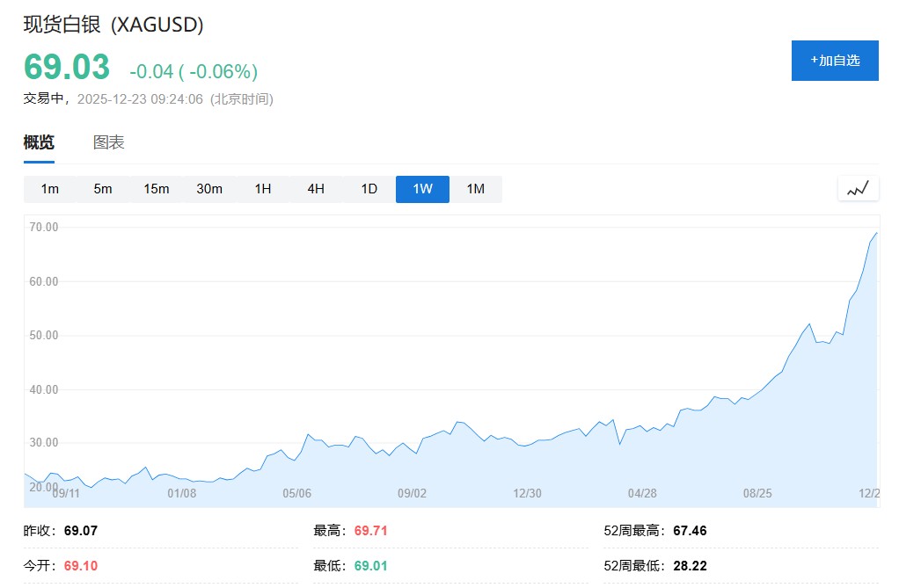Click the 01/08 date label on x-axis

pos(181,493)
